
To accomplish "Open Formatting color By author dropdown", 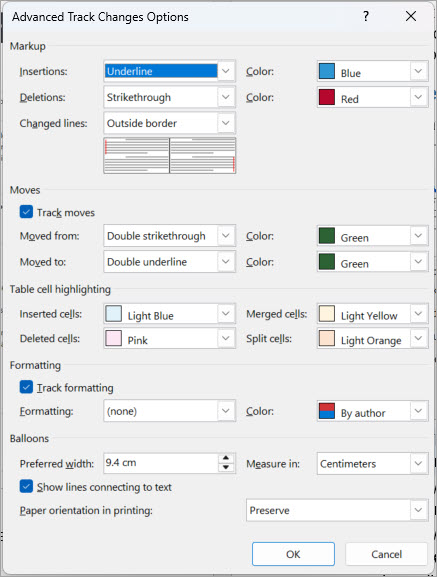I will [x=373, y=411].
